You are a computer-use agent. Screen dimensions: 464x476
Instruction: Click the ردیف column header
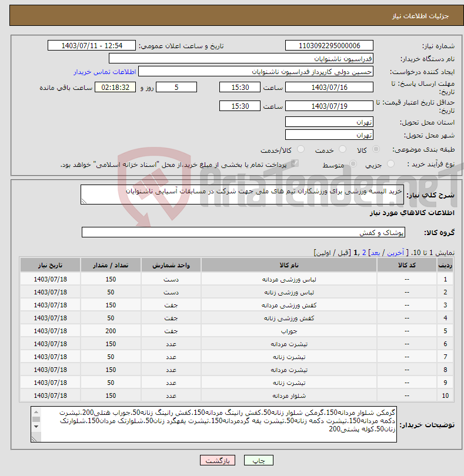(445, 265)
